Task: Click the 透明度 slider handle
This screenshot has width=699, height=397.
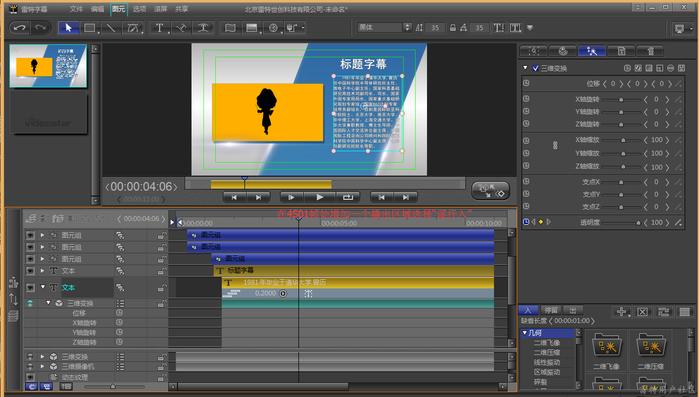Action: [x=638, y=222]
